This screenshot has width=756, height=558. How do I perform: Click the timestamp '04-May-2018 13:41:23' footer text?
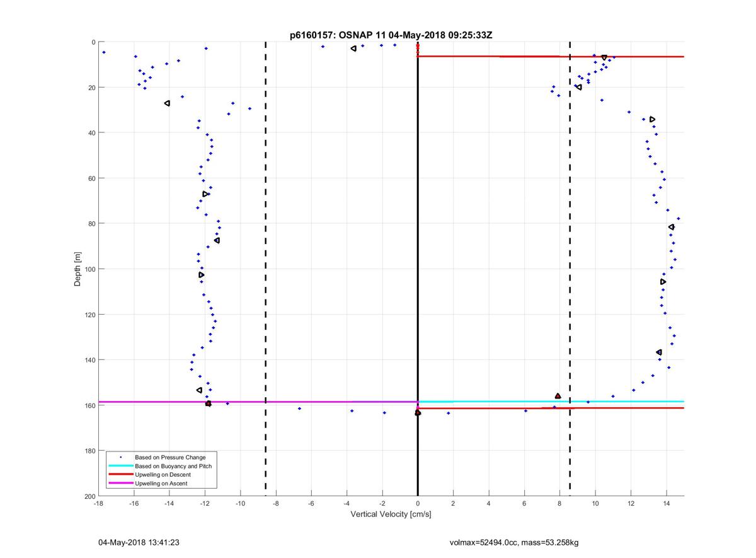(139, 542)
